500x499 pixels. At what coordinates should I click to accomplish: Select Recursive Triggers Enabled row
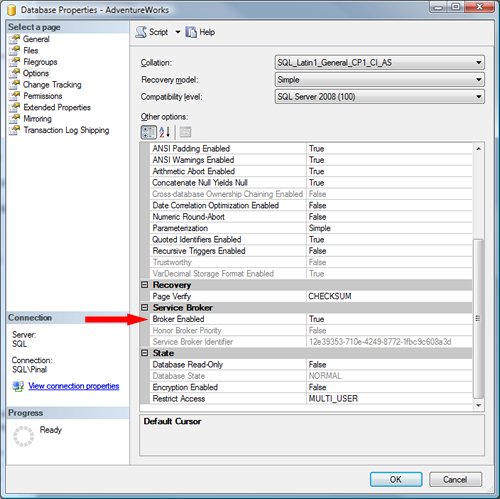[311, 251]
